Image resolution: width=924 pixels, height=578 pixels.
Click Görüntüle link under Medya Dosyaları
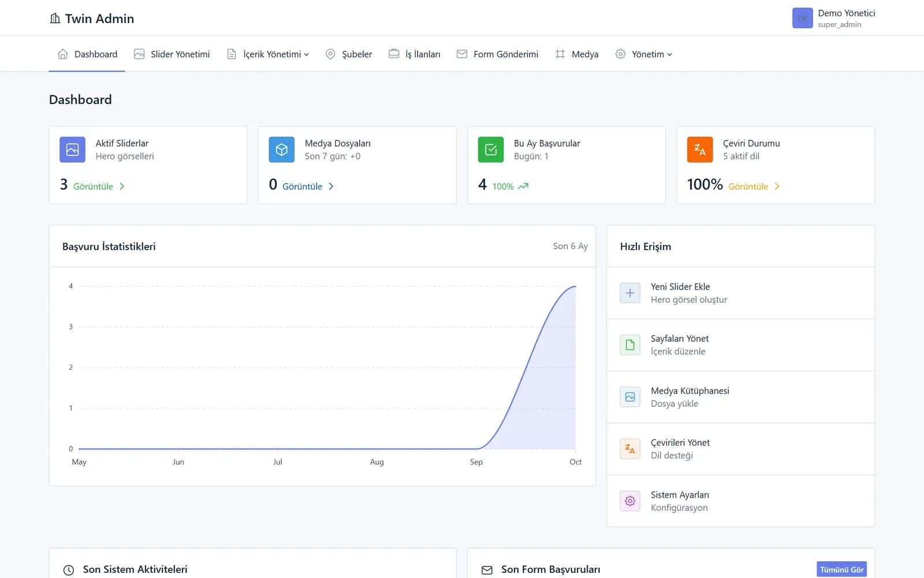click(302, 186)
